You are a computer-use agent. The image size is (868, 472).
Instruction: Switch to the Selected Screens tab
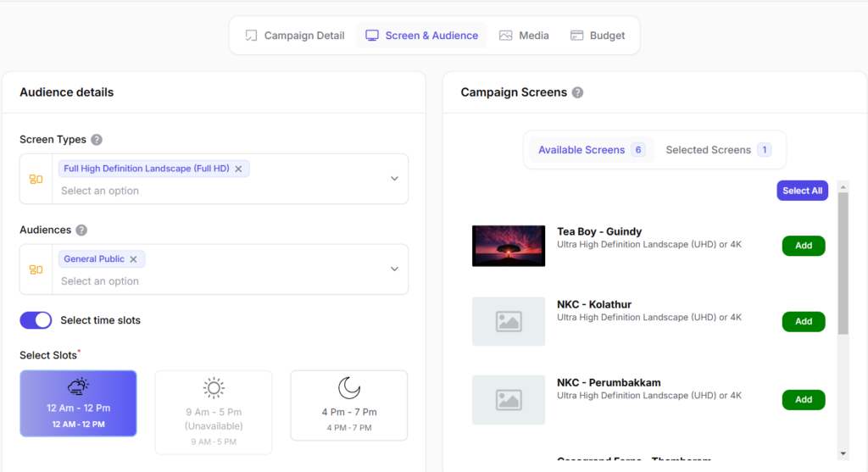pos(717,150)
